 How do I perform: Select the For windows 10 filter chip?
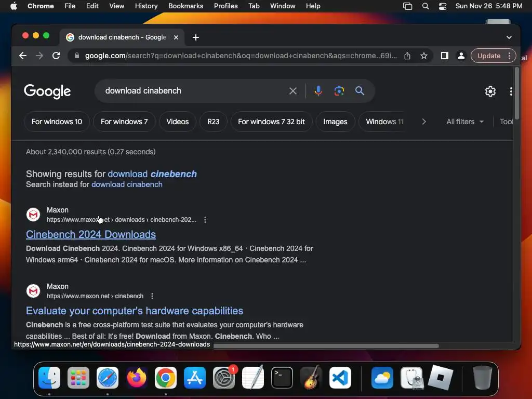pyautogui.click(x=57, y=122)
